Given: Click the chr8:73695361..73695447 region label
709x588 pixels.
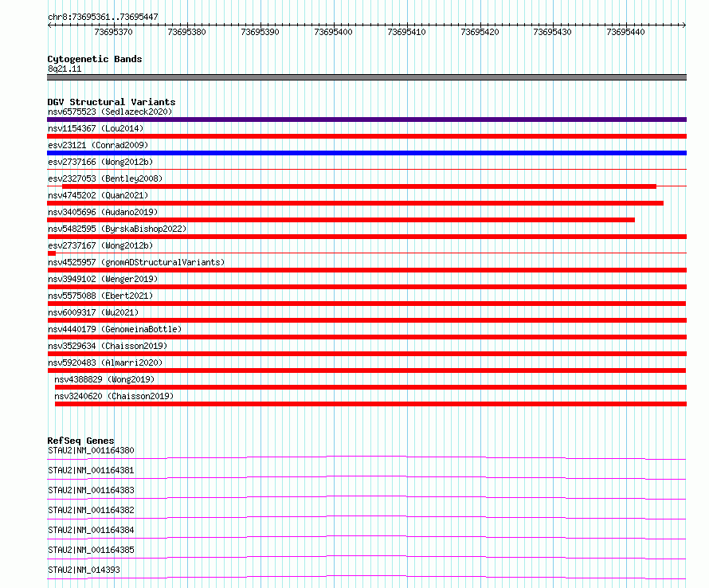Looking at the screenshot, I should coord(103,17).
